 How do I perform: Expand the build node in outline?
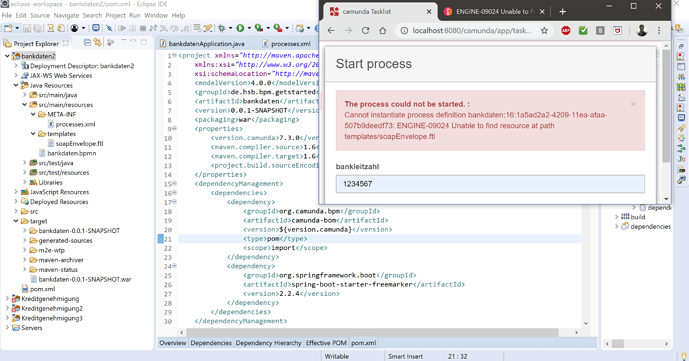click(616, 217)
